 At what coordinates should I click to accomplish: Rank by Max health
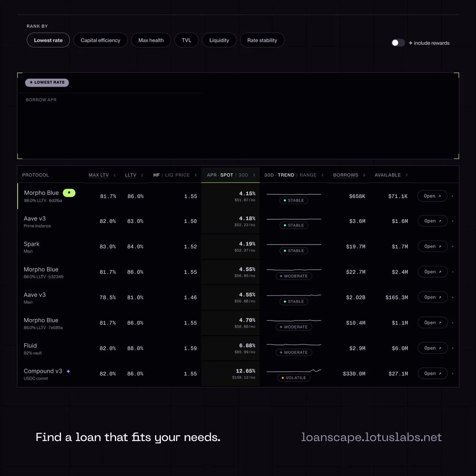151,40
